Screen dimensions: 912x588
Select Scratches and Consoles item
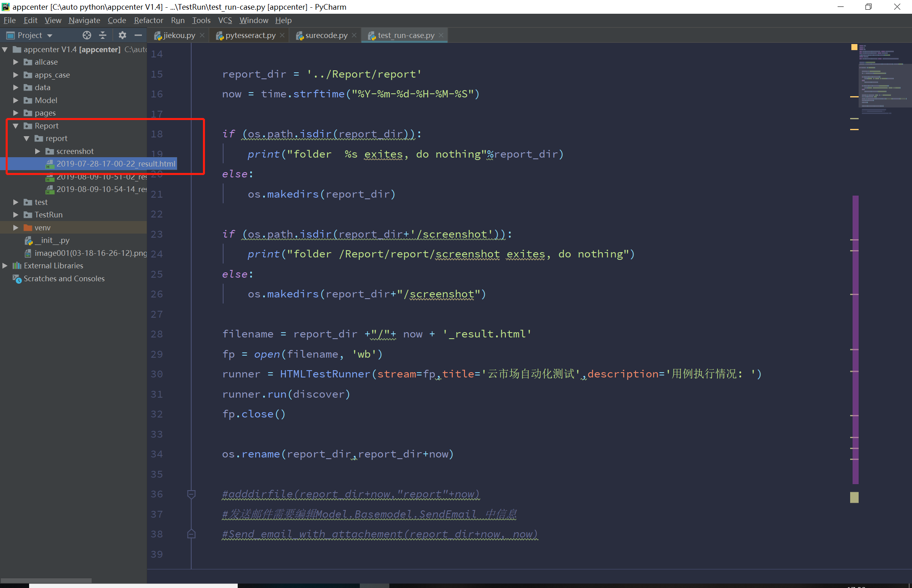64,279
